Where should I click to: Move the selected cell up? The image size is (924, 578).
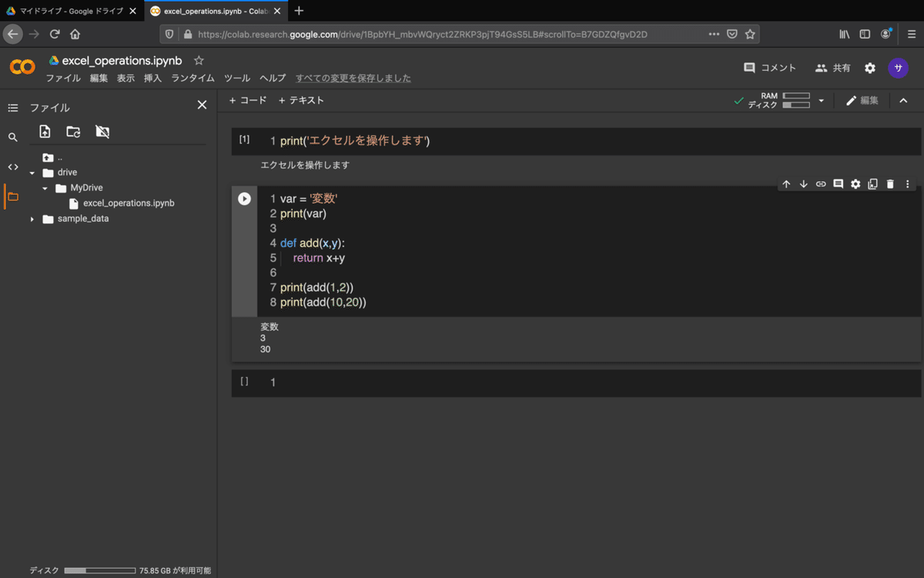786,183
